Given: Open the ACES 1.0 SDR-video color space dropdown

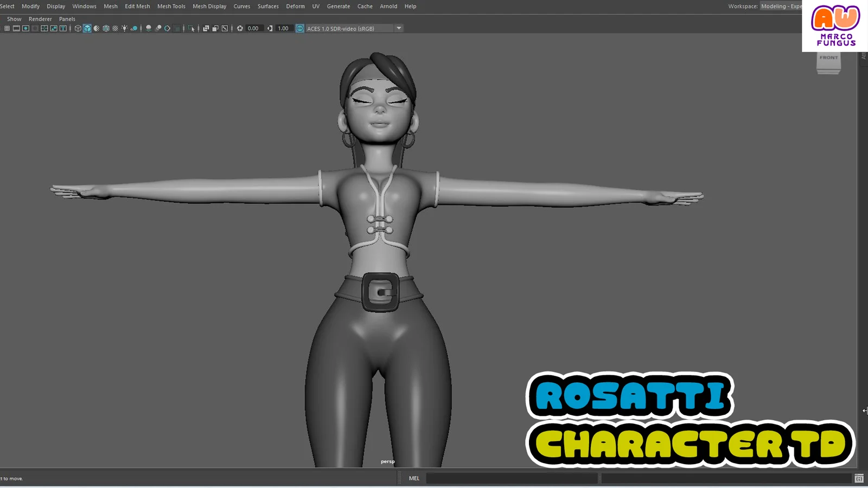Looking at the screenshot, I should [399, 28].
